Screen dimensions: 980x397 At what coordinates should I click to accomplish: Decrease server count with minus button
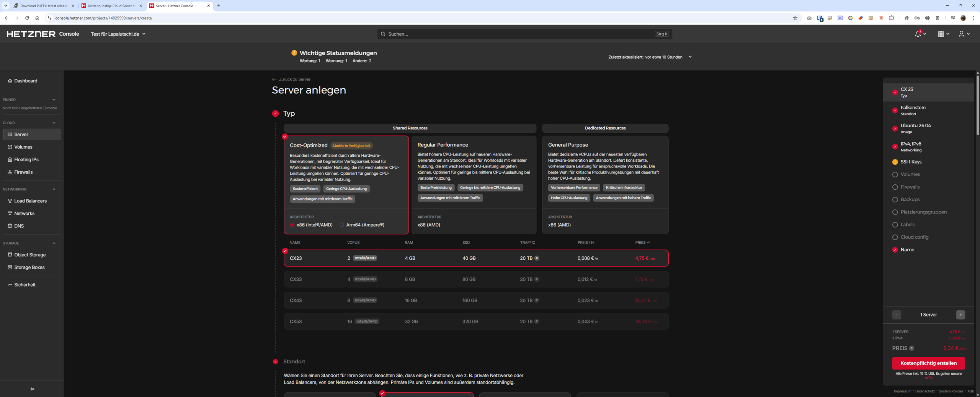point(897,315)
